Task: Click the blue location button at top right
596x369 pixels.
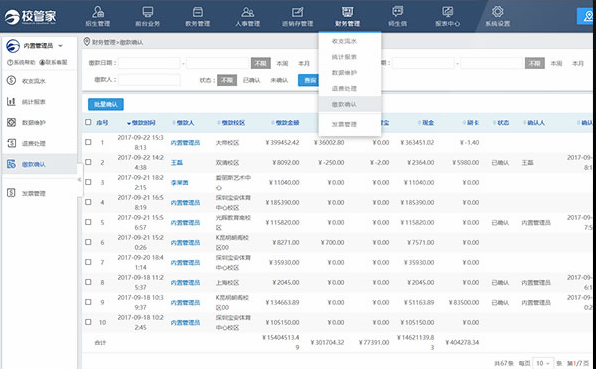Action: pyautogui.click(x=586, y=16)
